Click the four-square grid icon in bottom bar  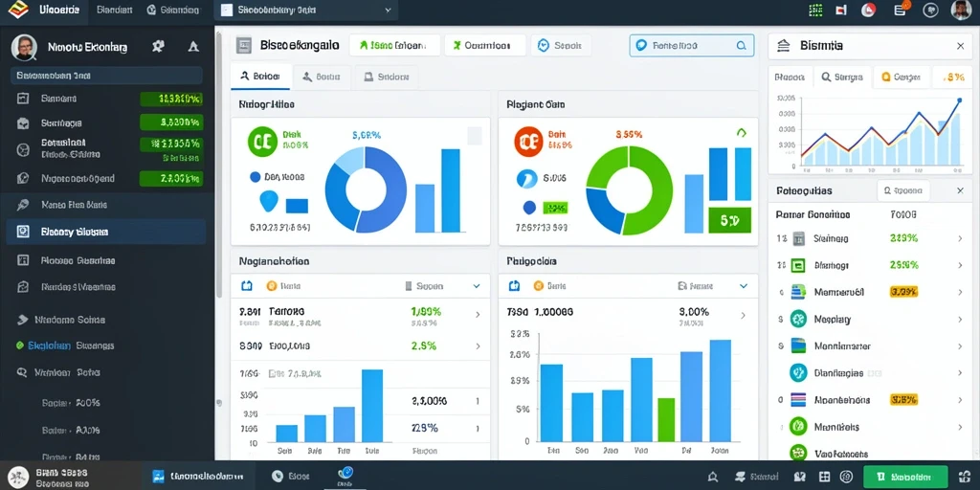824,477
